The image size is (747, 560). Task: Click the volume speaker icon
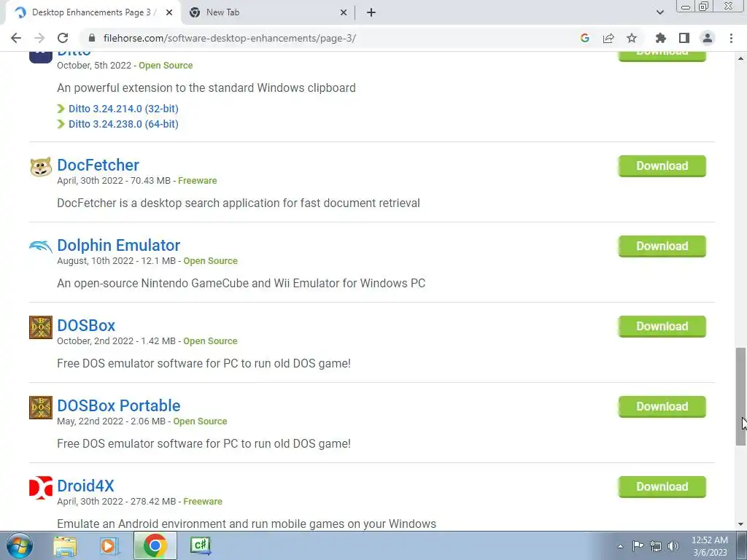click(673, 546)
